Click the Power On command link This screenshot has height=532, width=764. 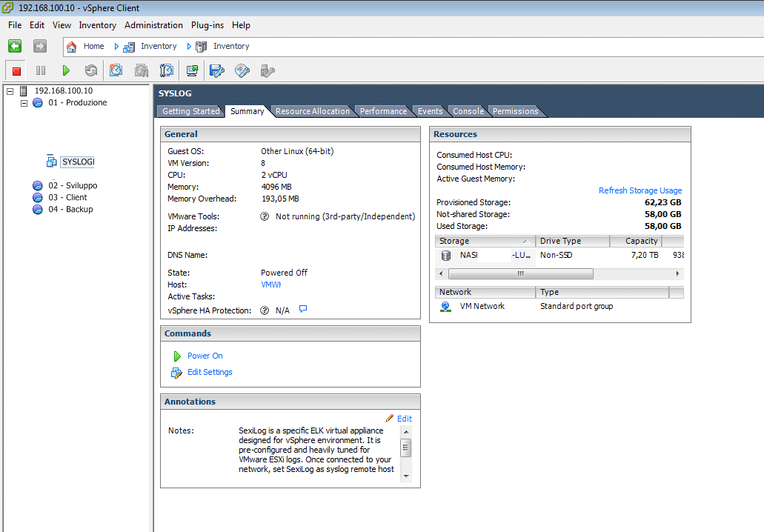[x=205, y=356]
